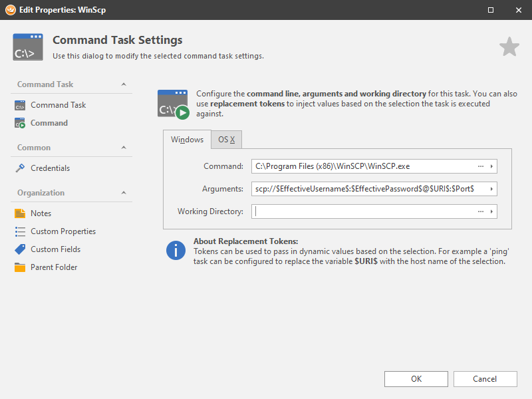
Task: Browse for executable using Command ellipsis button
Action: coord(480,166)
